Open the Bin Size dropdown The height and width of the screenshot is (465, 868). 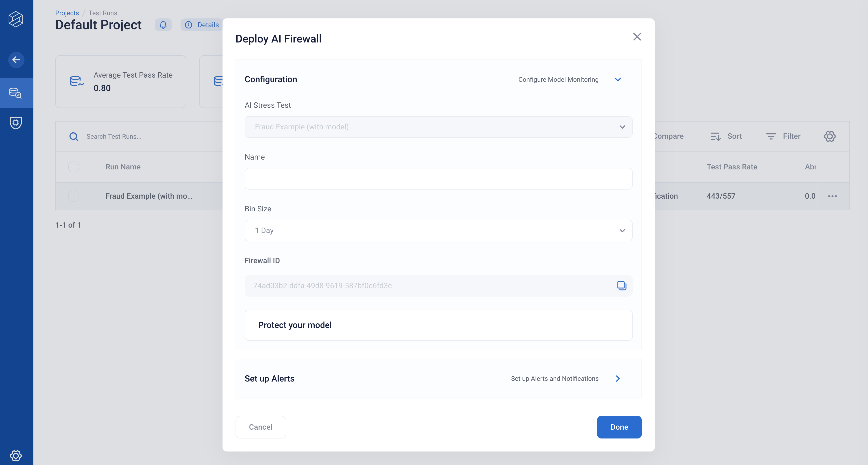click(438, 231)
